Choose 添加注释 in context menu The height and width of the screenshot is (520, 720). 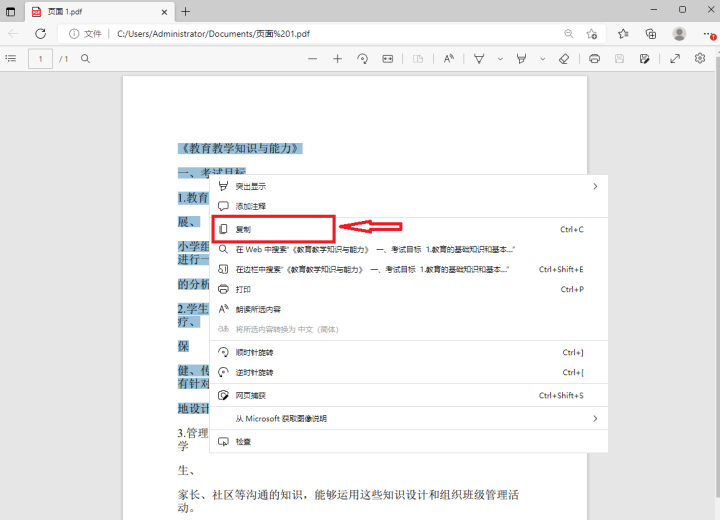pyautogui.click(x=409, y=206)
